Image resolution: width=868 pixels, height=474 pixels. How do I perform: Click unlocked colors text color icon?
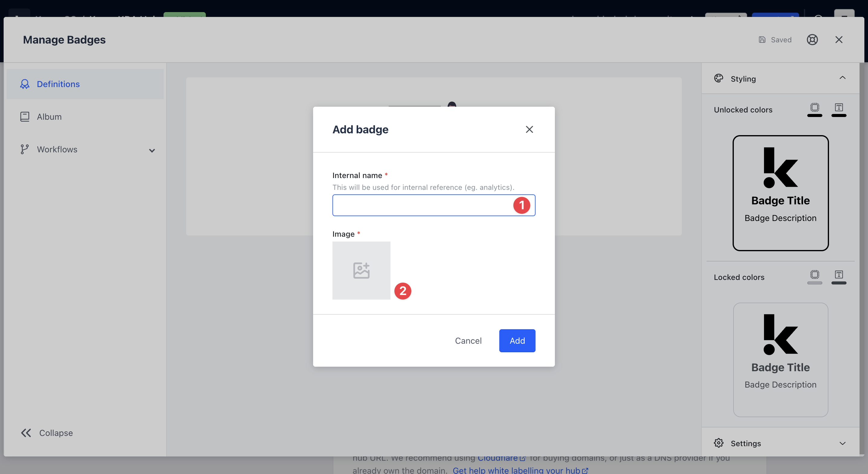[x=839, y=108]
